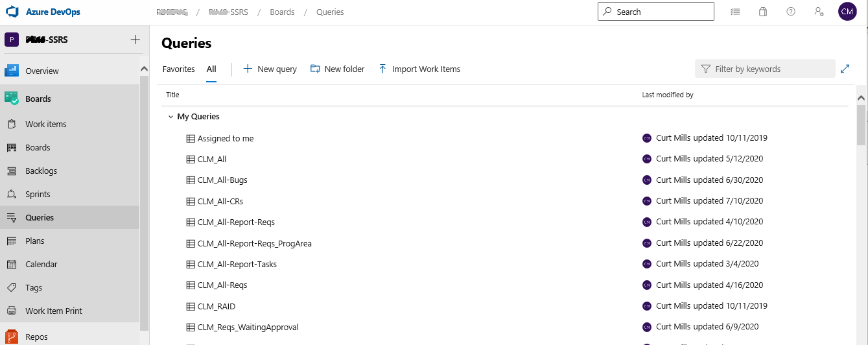Open the CLM_All-Report-Reqs_ProgArea query
Viewport: 868px width, 345px height.
click(x=255, y=243)
